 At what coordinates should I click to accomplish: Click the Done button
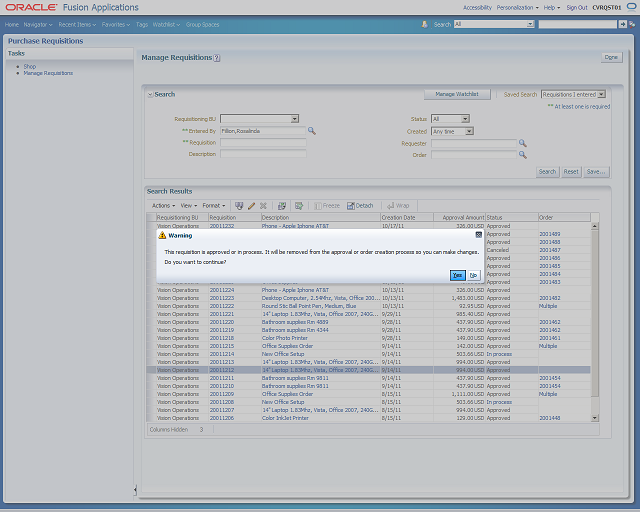[611, 58]
